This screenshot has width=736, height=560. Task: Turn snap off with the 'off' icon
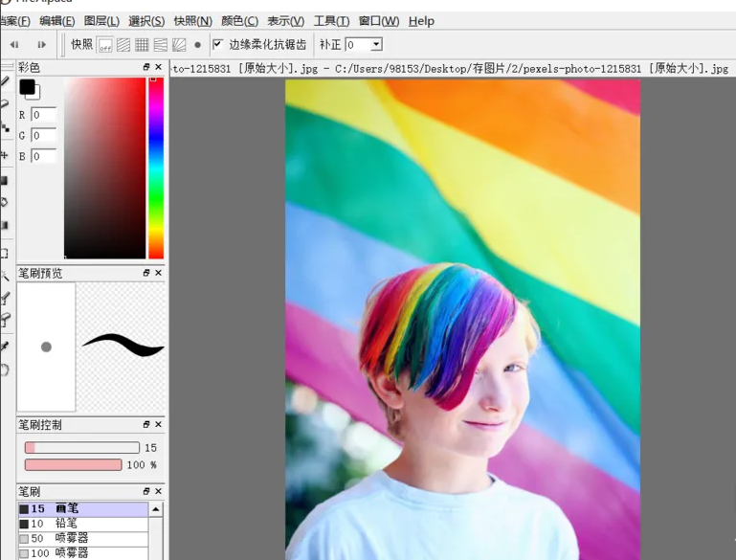[x=105, y=45]
